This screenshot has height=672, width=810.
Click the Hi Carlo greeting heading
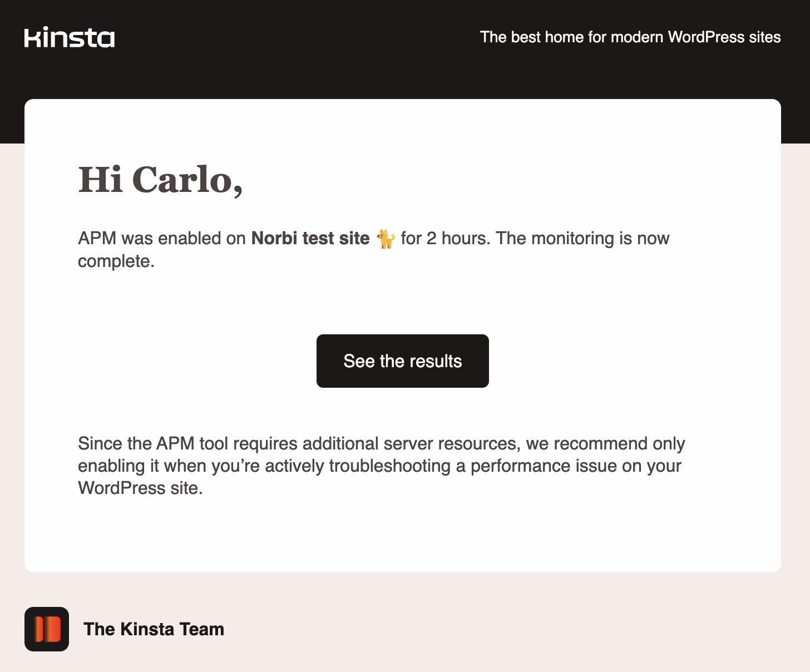point(160,180)
